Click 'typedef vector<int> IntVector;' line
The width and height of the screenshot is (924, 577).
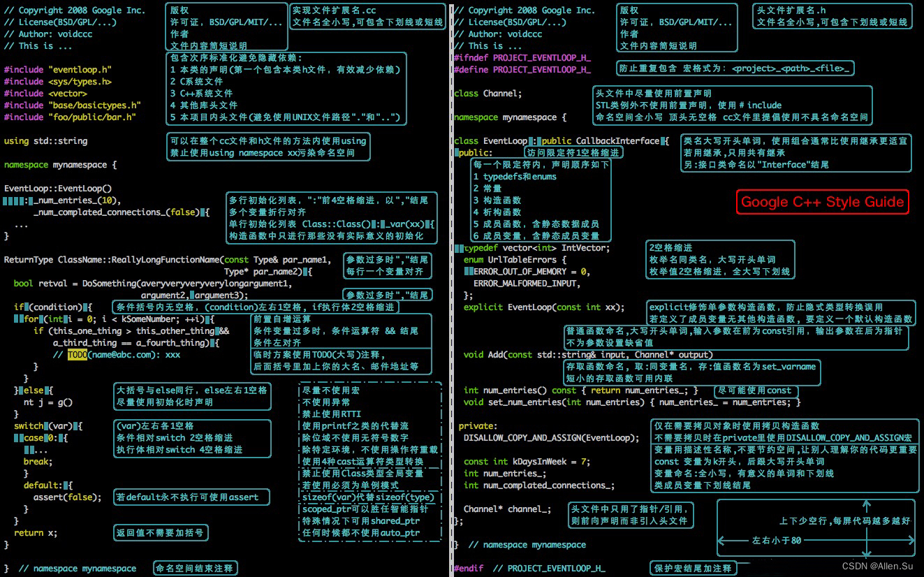click(x=536, y=248)
